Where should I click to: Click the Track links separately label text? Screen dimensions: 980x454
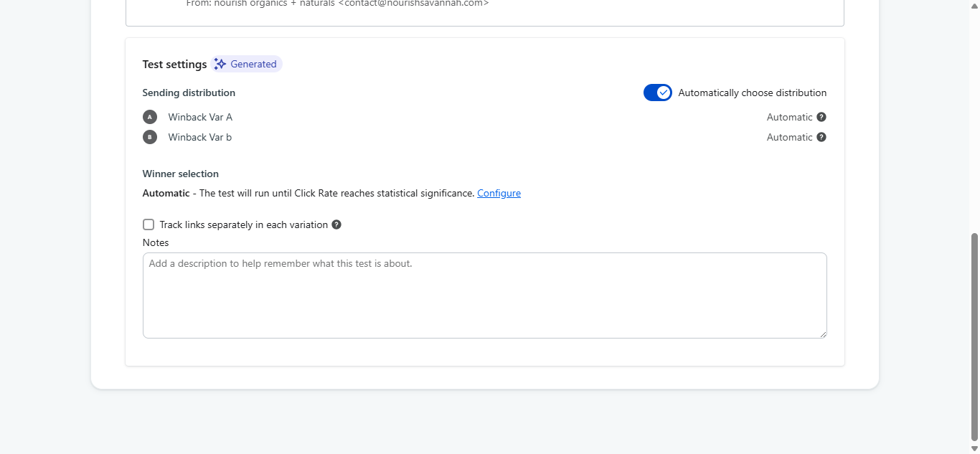coord(244,224)
